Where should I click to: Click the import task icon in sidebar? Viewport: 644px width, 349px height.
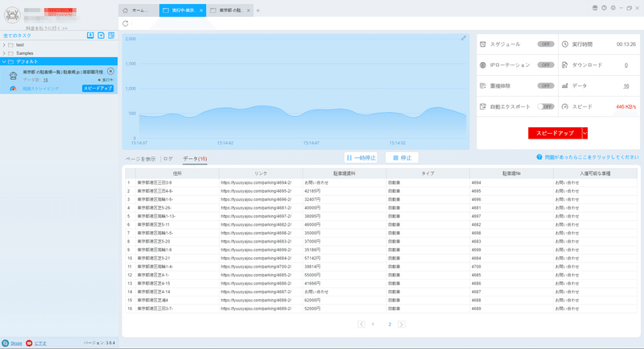[x=90, y=35]
